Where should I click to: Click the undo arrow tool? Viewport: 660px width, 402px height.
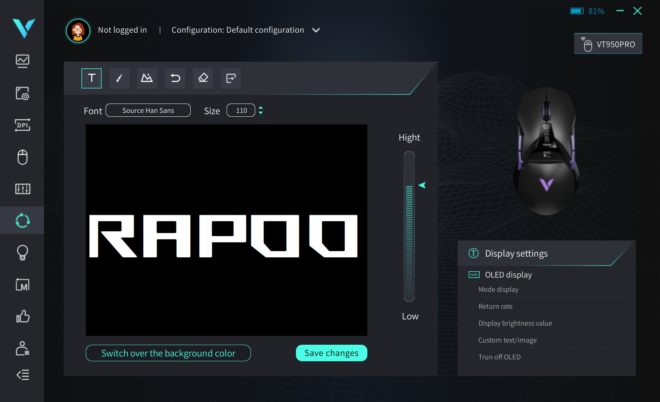click(175, 78)
